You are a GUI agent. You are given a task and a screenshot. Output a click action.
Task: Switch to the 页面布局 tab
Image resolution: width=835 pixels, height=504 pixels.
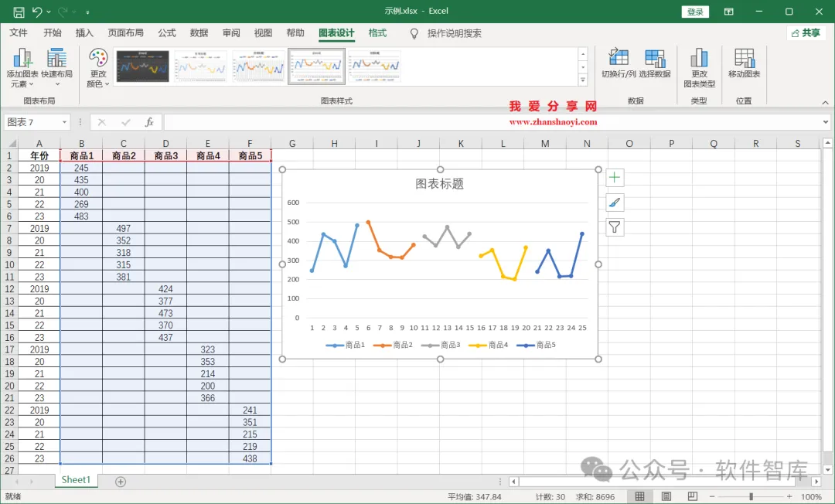pyautogui.click(x=126, y=33)
